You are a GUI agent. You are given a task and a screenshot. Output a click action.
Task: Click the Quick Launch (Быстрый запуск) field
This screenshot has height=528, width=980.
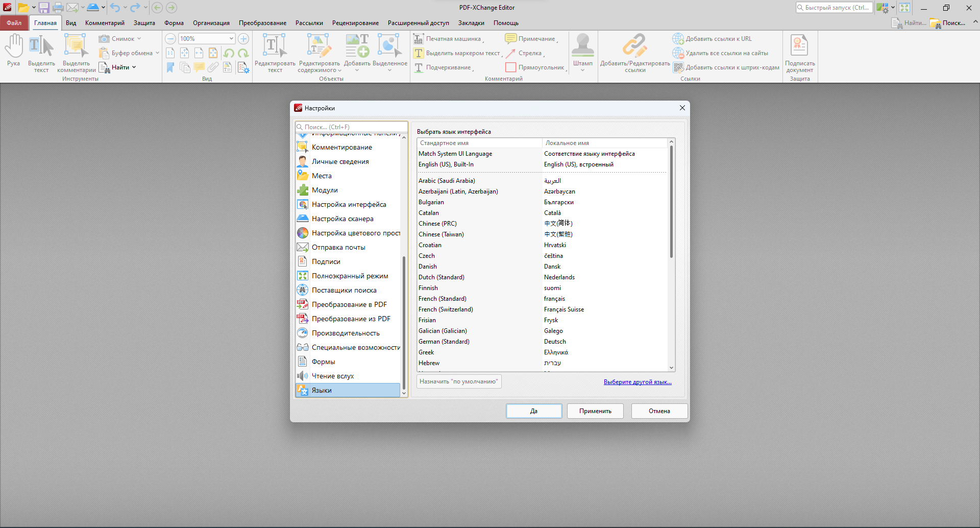tap(834, 8)
